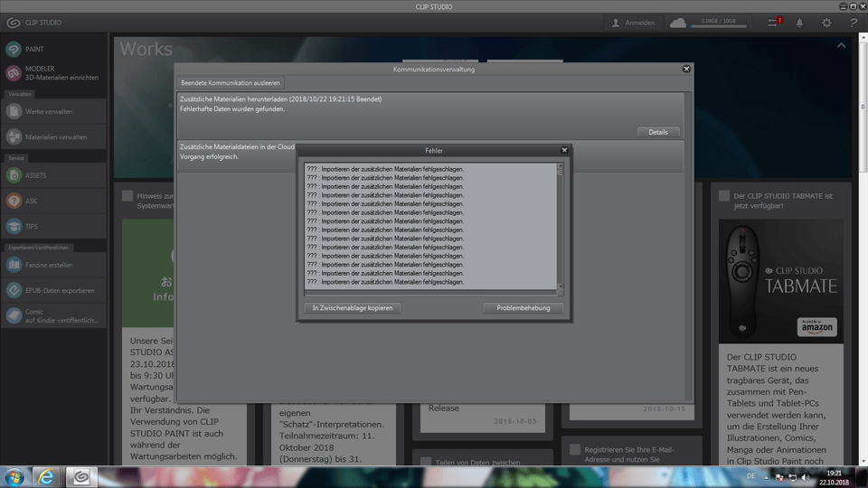This screenshot has width=868, height=488.
Task: Open volume control in system tray
Action: pyautogui.click(x=806, y=477)
